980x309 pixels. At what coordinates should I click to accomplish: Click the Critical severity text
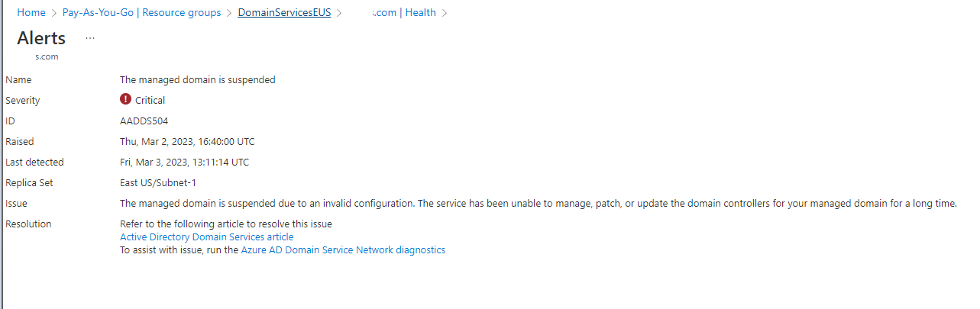150,100
